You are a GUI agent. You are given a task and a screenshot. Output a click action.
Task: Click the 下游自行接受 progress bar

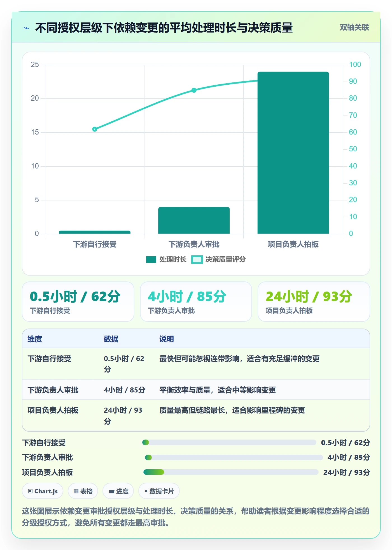(x=229, y=443)
